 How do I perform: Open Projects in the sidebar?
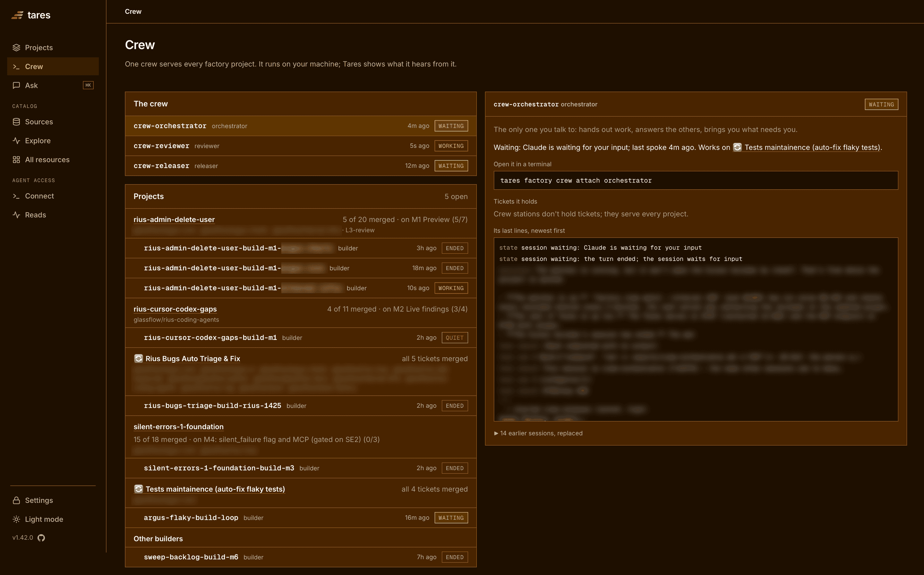pyautogui.click(x=53, y=47)
